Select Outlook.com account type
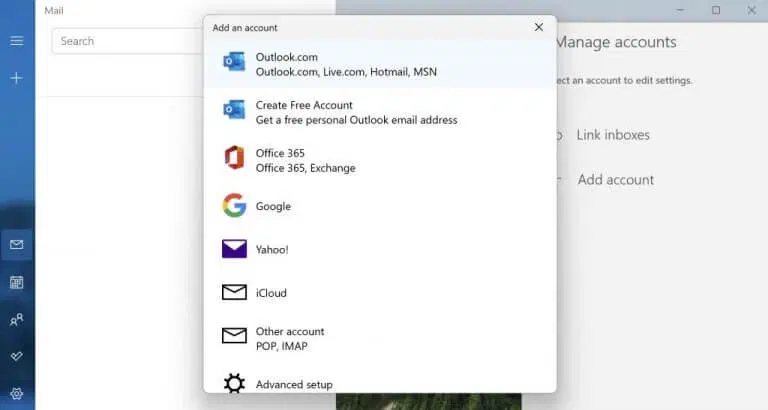This screenshot has height=410, width=768. (380, 64)
